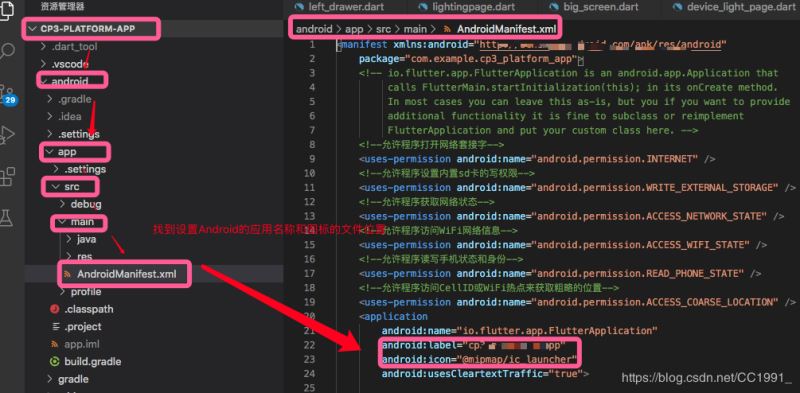Viewport: 800px width, 393px height.
Task: Open the .project file
Action: [83, 327]
